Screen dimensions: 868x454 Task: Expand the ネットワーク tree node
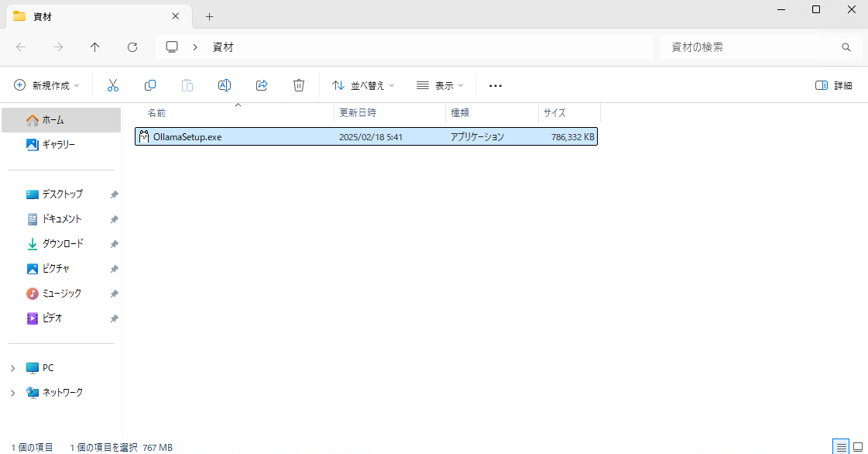[x=12, y=393]
